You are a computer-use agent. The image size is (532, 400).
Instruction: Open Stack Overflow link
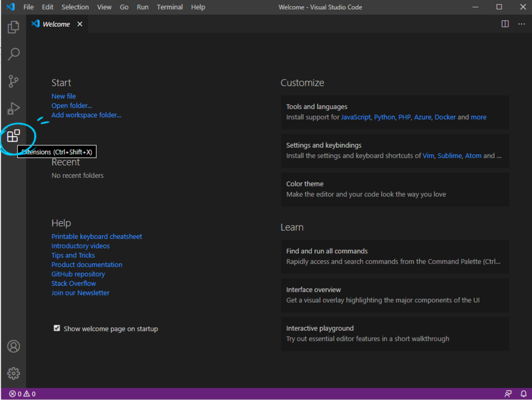click(74, 284)
